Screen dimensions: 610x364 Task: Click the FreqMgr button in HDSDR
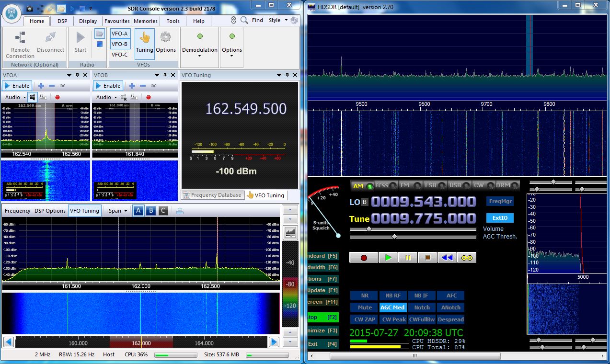tap(500, 202)
